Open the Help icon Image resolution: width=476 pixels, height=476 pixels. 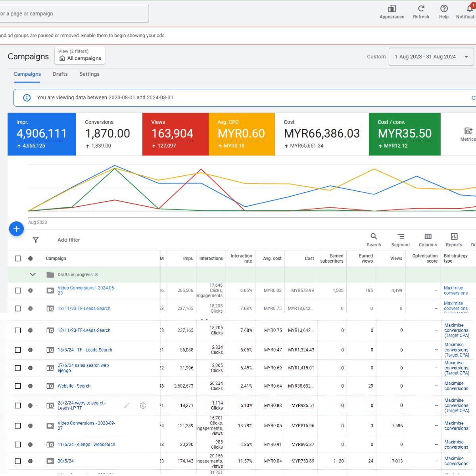click(444, 9)
